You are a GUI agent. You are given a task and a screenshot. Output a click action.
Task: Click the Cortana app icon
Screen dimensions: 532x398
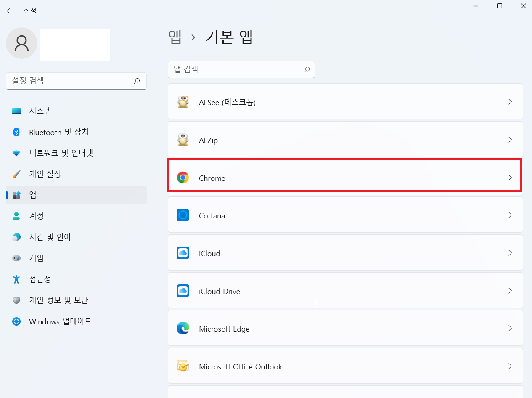(x=183, y=215)
